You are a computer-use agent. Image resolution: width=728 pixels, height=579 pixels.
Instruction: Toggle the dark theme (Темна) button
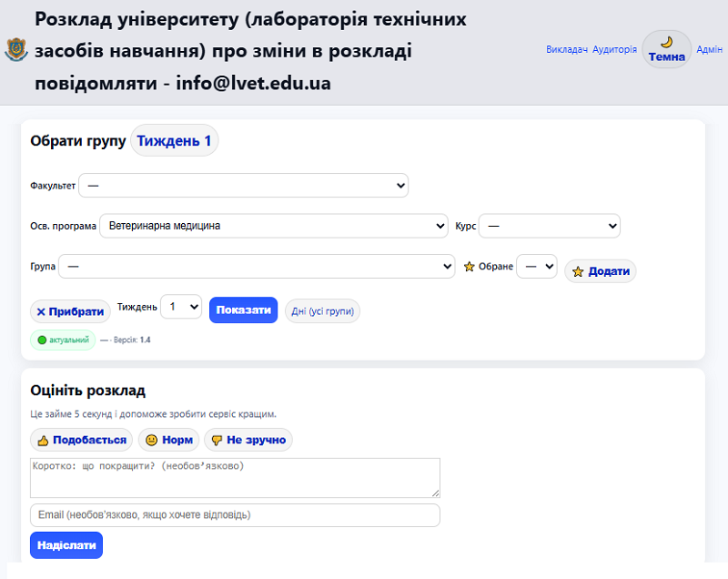tap(666, 50)
